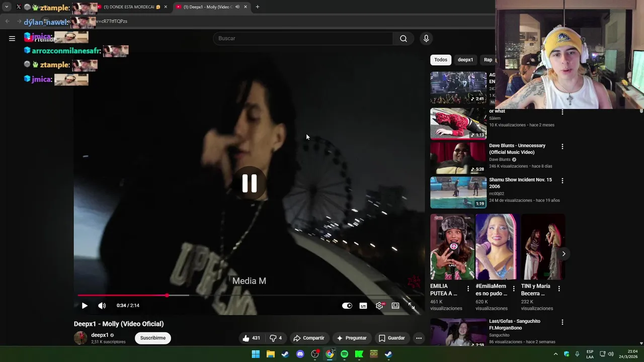Open options for Shamu Show Incident video
Image resolution: width=644 pixels, height=362 pixels.
coord(562,180)
